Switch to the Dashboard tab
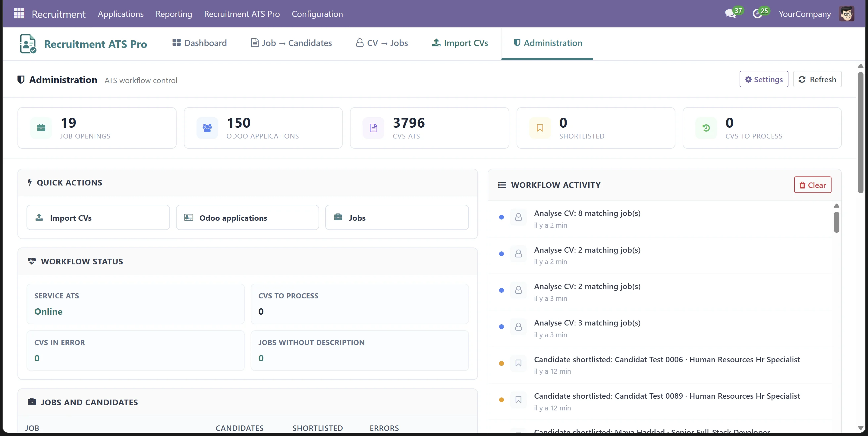Screen dimensions: 868x436 pos(200,43)
